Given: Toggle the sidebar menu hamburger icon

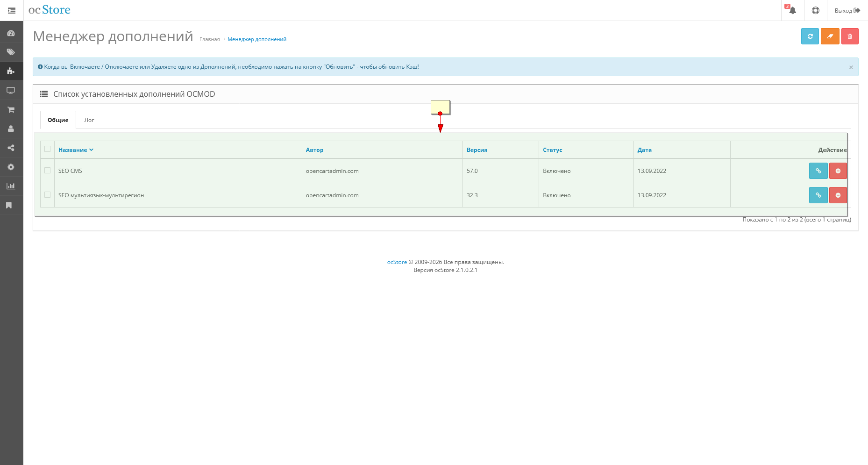Looking at the screenshot, I should tap(12, 10).
